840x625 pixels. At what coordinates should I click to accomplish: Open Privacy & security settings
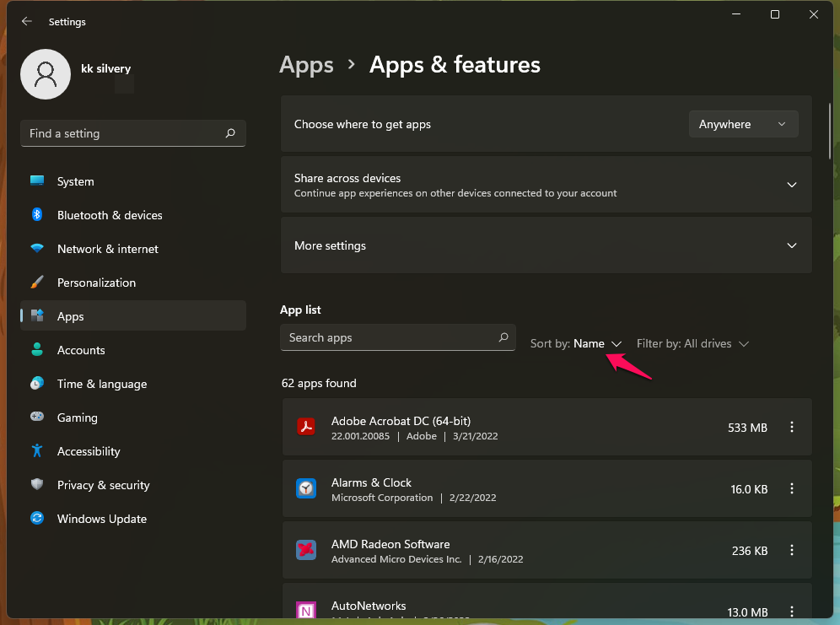(x=133, y=485)
